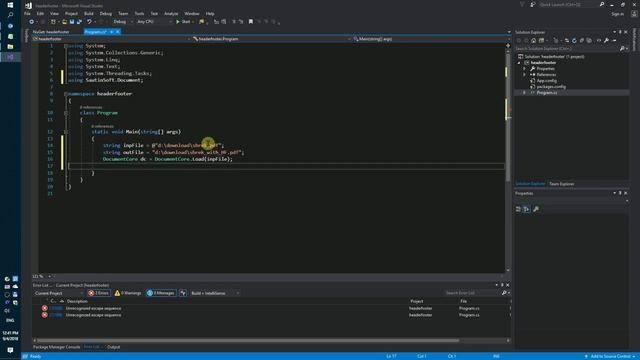The height and width of the screenshot is (360, 640).
Task: Collapse the headerfooter project node
Action: pyautogui.click(x=519, y=63)
